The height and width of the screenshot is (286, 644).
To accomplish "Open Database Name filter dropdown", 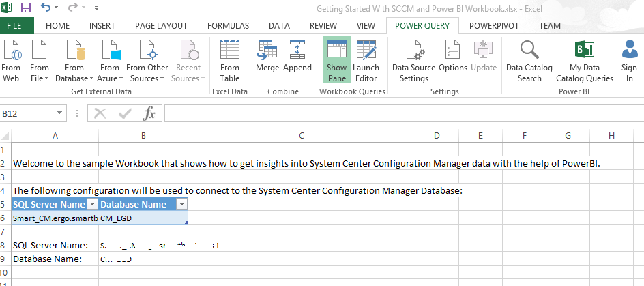I will [181, 204].
